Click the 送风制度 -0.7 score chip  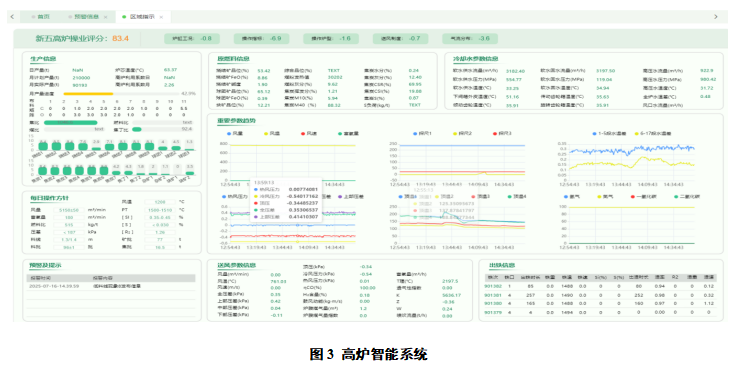point(400,38)
